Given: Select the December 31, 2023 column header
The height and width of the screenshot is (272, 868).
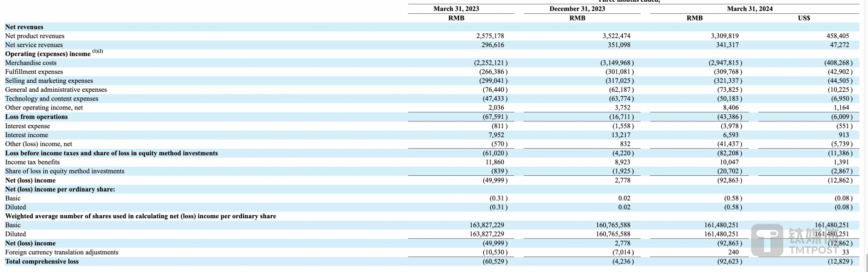Looking at the screenshot, I should coord(577,9).
